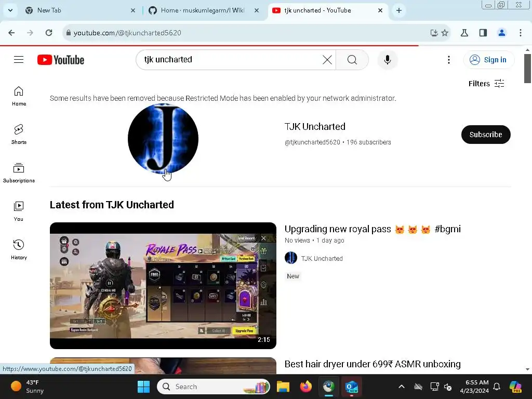Viewport: 532px width, 399px height.
Task: Go to Home in sidebar
Action: 19,96
